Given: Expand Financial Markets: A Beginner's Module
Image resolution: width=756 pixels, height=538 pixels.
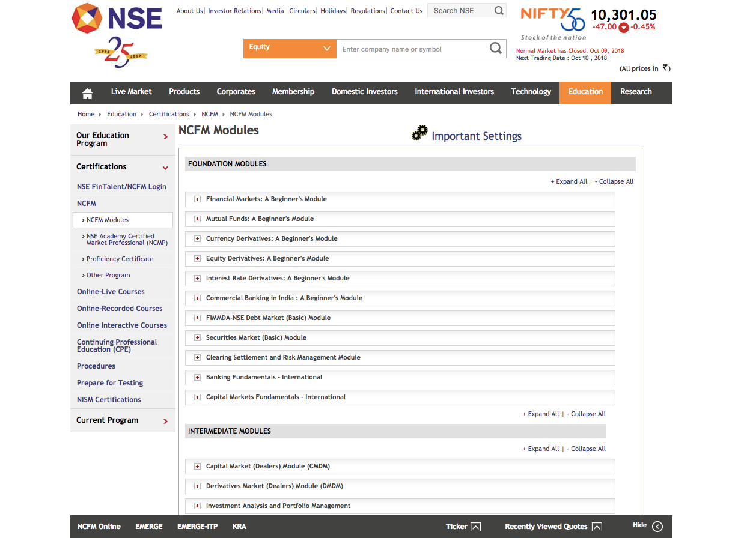Looking at the screenshot, I should point(197,199).
